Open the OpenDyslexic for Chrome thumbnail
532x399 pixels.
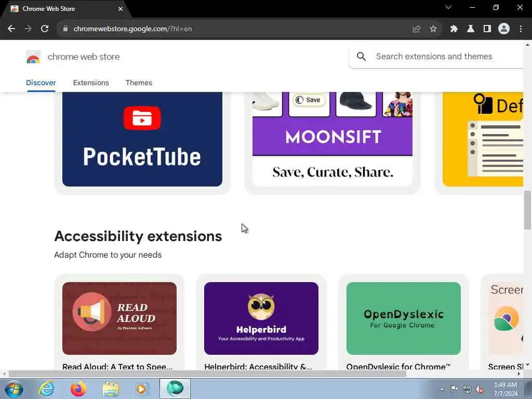[403, 318]
